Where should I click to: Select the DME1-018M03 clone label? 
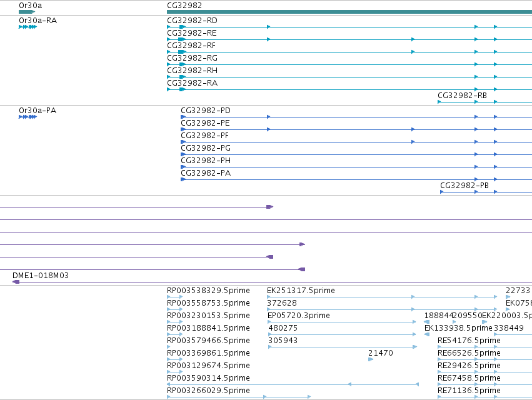tap(41, 276)
